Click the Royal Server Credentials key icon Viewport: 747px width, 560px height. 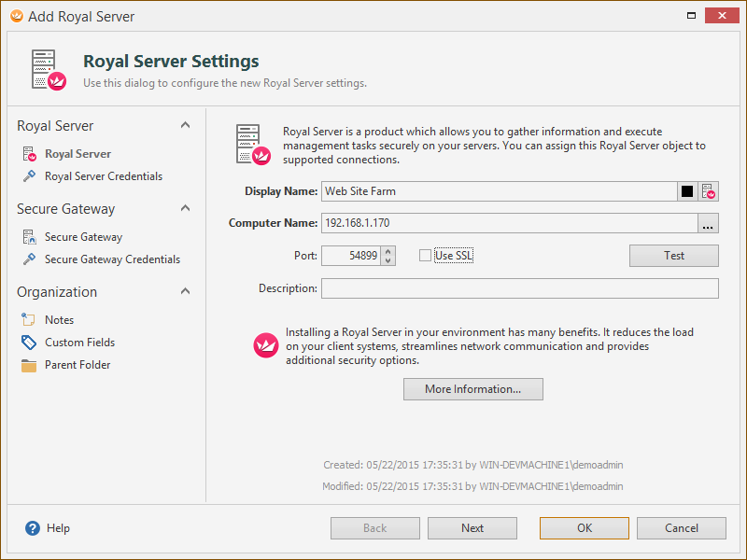pos(30,176)
